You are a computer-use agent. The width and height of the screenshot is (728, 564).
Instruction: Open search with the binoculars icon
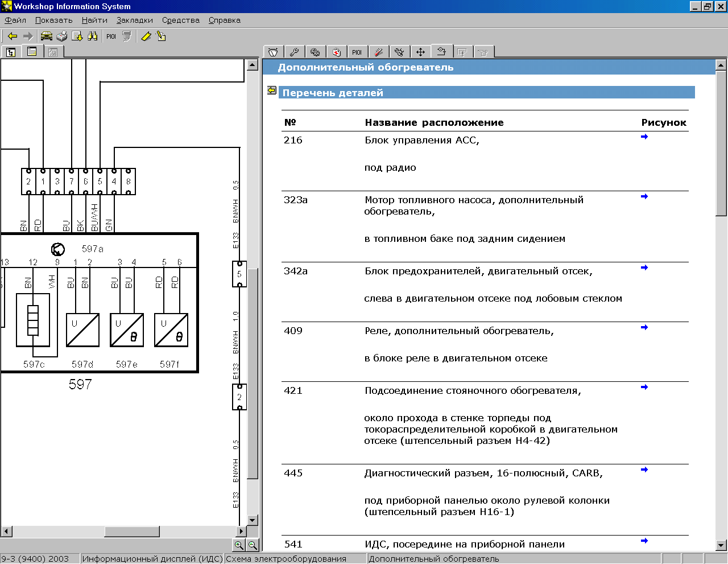click(92, 36)
